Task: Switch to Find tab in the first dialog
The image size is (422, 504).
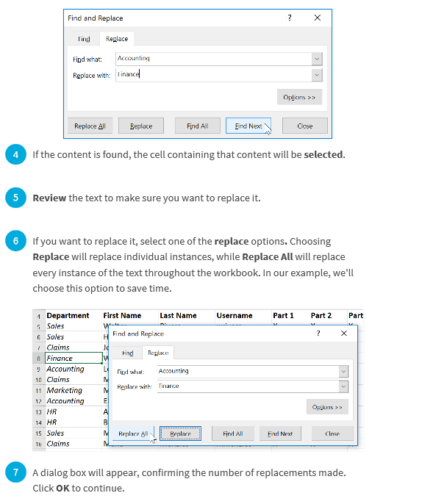Action: [84, 38]
